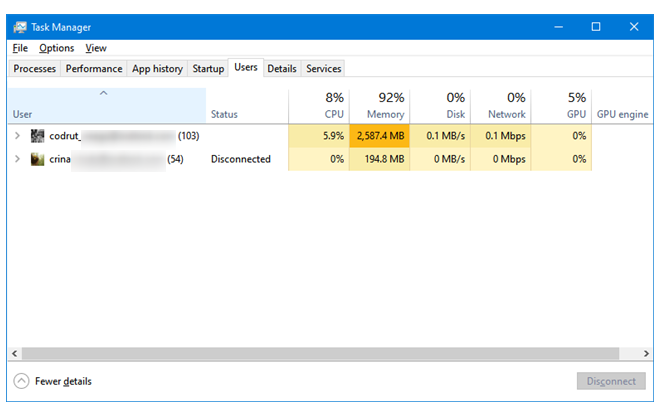
Task: Open the File menu
Action: click(20, 48)
